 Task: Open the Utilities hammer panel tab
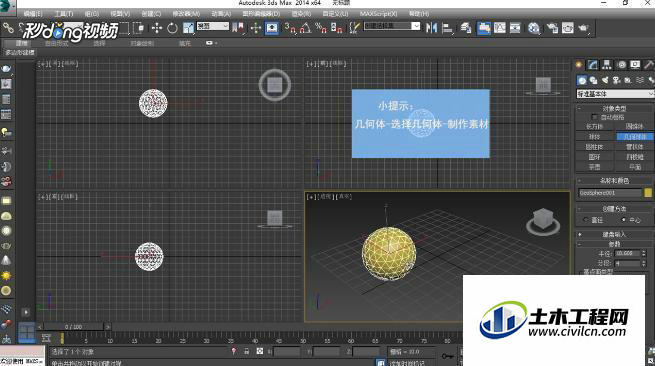pos(648,64)
